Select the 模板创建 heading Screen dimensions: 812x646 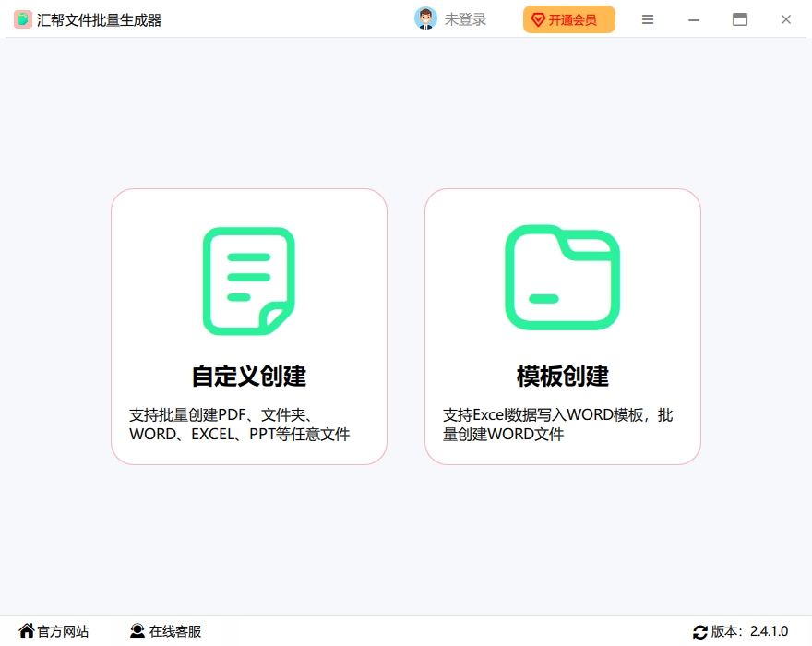coord(563,377)
